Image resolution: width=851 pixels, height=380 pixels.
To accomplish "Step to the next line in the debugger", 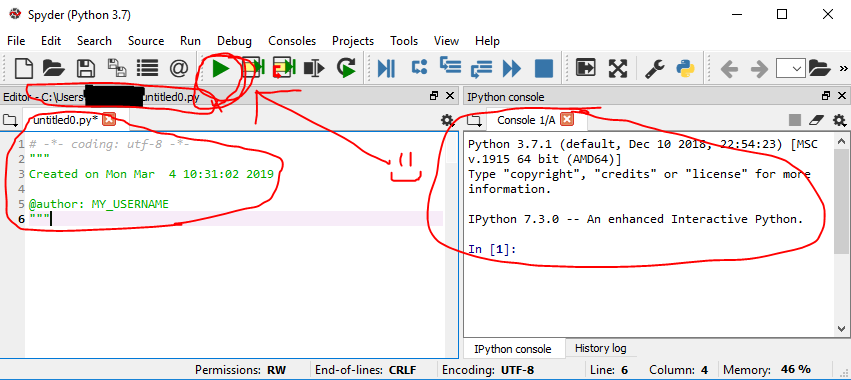I will click(419, 67).
